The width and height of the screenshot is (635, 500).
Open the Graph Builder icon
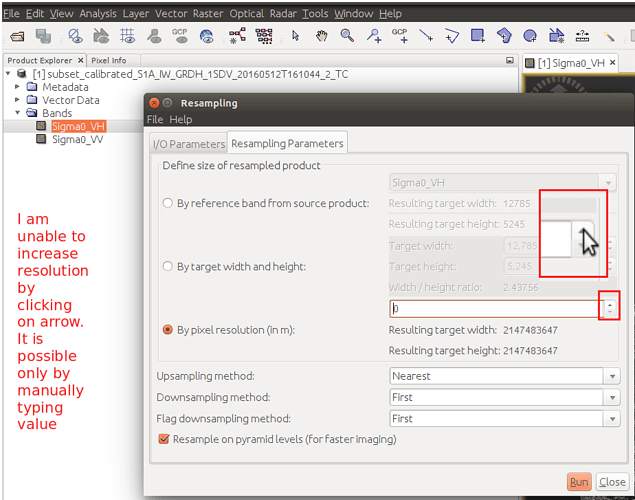click(x=237, y=36)
